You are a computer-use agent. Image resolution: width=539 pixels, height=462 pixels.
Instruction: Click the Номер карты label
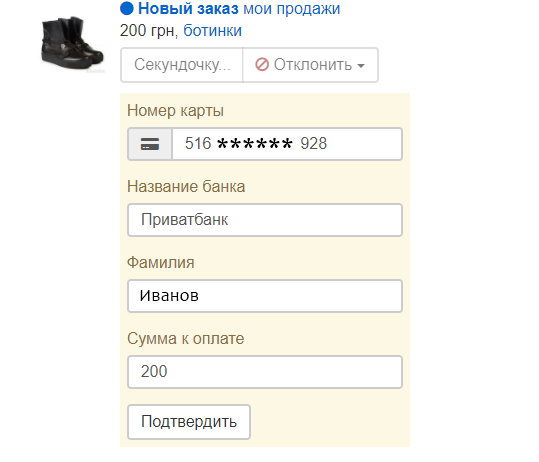click(175, 111)
